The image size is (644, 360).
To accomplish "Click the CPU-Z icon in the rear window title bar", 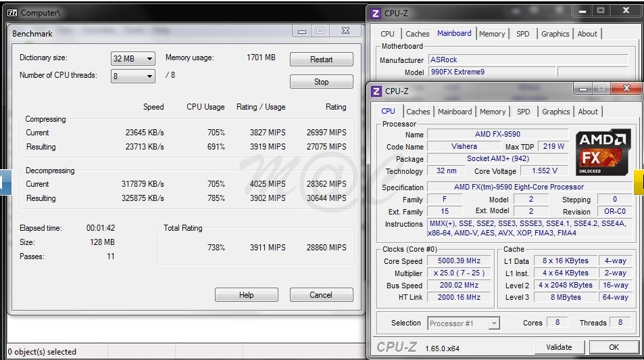I will (x=376, y=12).
